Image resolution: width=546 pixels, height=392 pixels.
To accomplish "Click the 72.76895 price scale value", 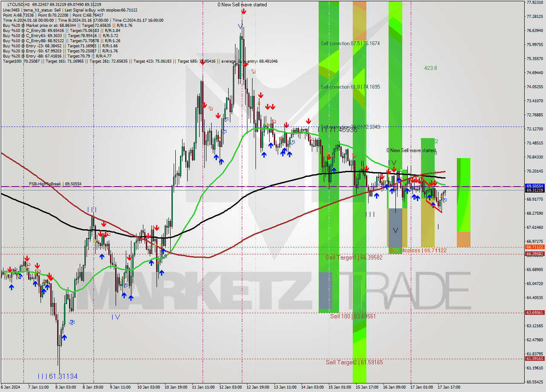I will coord(535,115).
